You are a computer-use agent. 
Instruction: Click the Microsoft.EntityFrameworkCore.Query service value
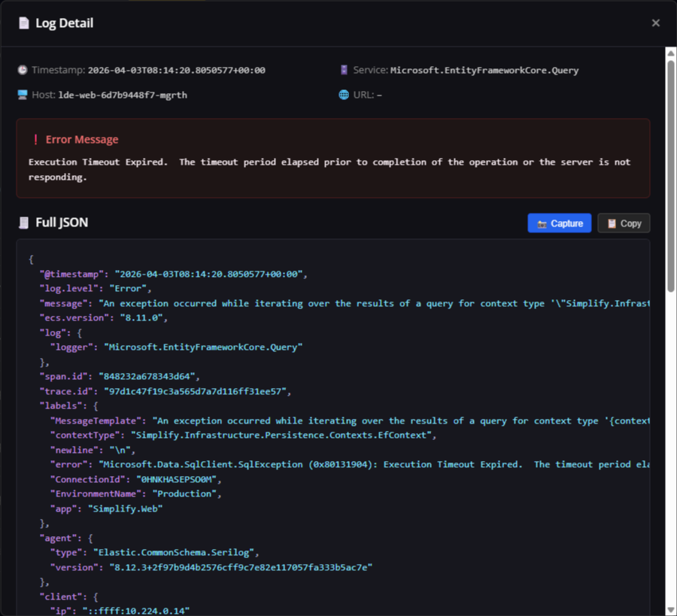(484, 70)
